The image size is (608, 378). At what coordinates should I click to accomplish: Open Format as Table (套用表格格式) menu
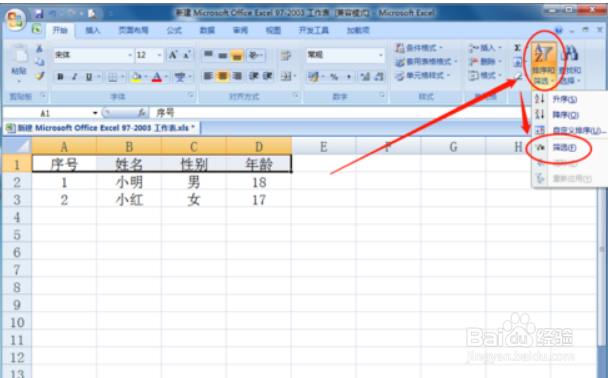426,62
